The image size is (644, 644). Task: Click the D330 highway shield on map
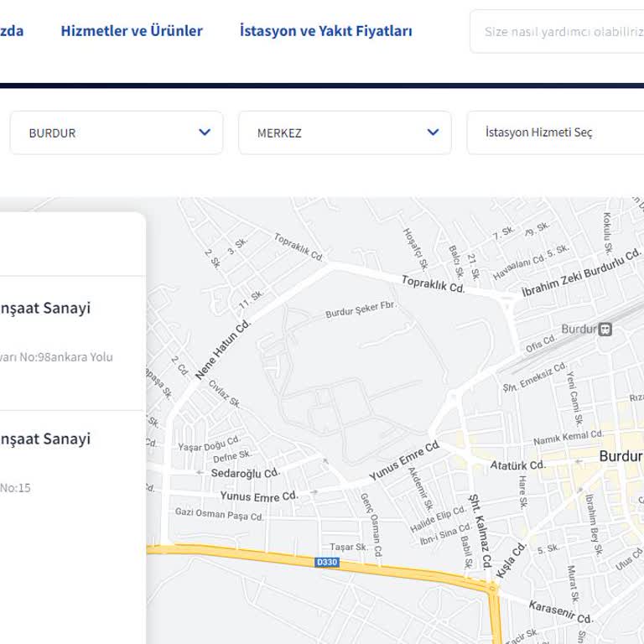point(327,562)
